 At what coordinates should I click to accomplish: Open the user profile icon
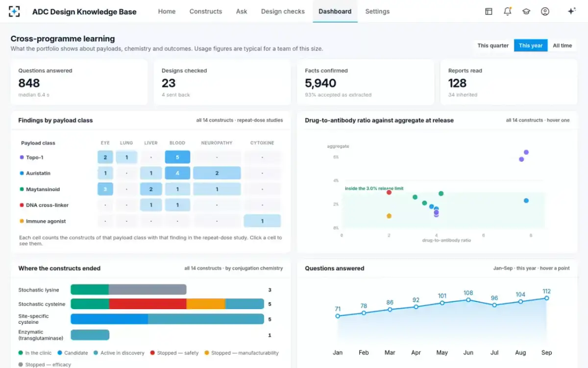(x=545, y=11)
